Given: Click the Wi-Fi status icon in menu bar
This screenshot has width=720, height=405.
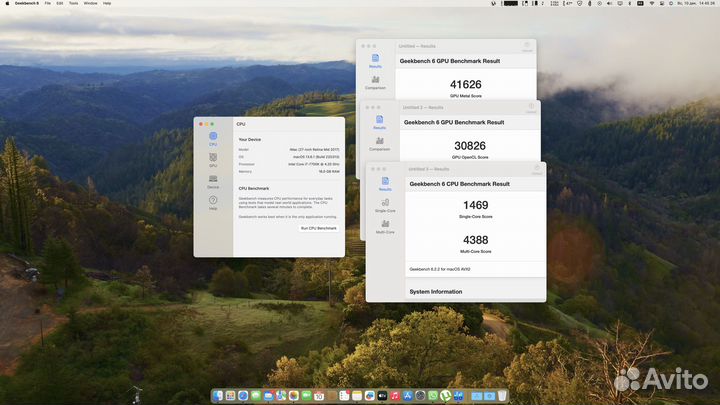Looking at the screenshot, I should pos(652,3).
